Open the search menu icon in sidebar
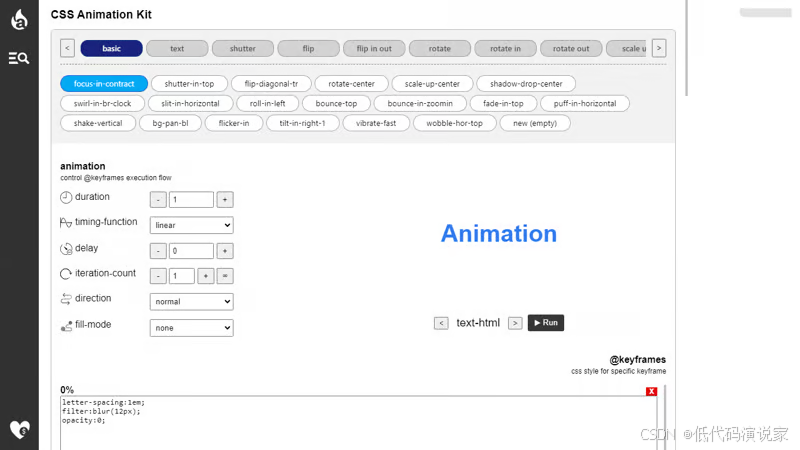The height and width of the screenshot is (450, 800). [19, 58]
